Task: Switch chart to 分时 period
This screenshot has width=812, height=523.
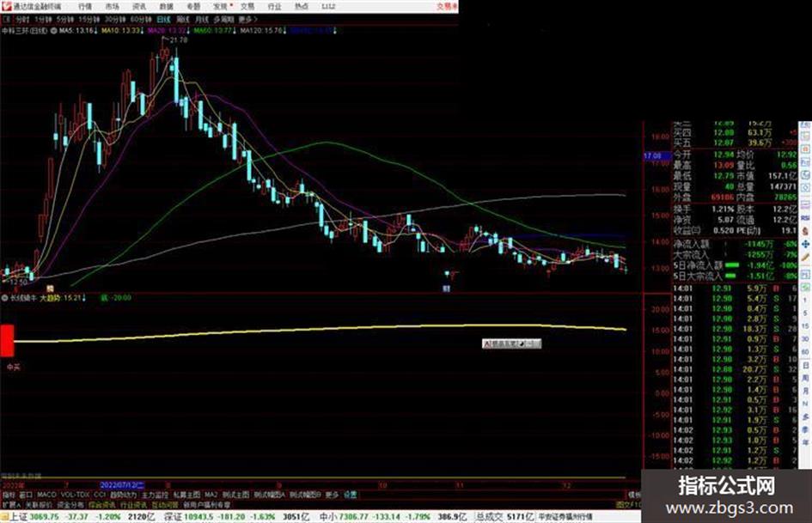Action: tap(21, 19)
